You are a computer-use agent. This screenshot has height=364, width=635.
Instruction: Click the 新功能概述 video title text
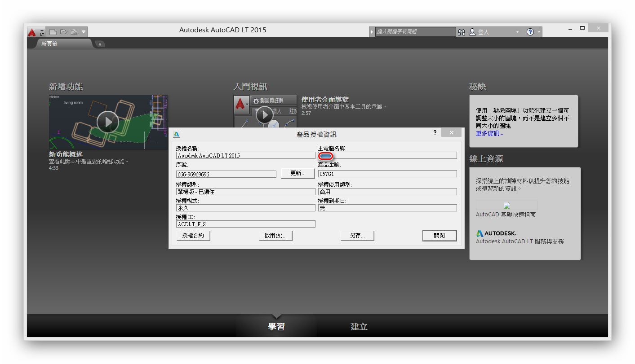pos(66,154)
